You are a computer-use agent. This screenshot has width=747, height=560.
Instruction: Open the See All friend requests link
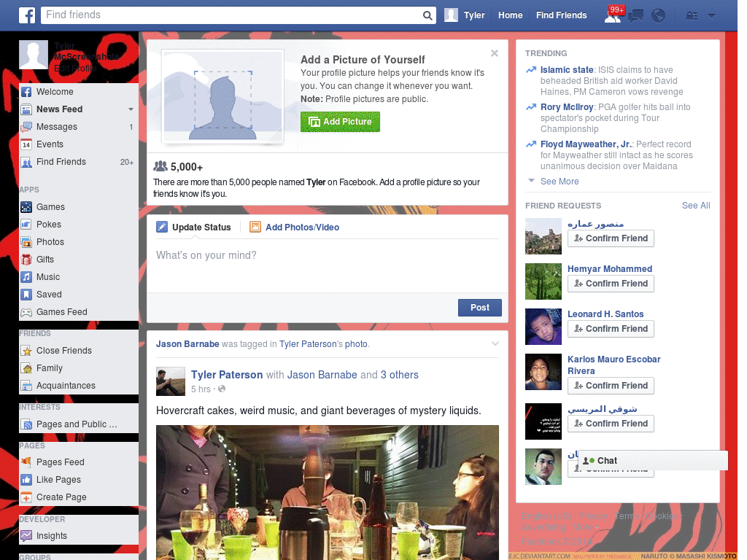coord(695,206)
